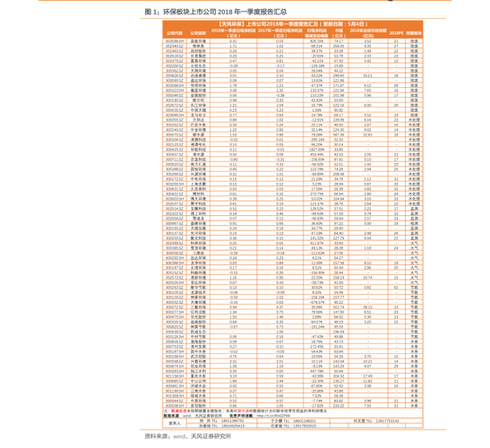Select the market value cell 74.17

(339, 41)
